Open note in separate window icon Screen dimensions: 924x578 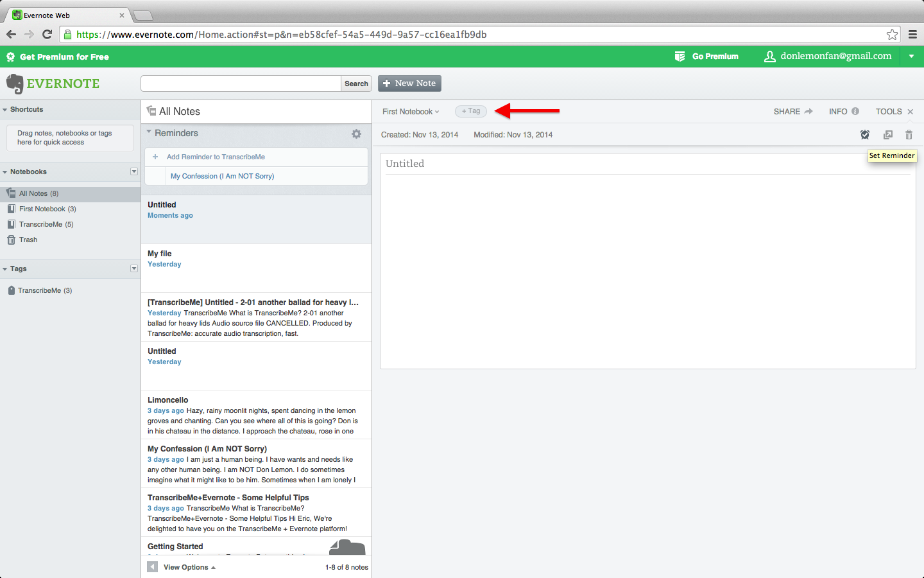(x=888, y=135)
